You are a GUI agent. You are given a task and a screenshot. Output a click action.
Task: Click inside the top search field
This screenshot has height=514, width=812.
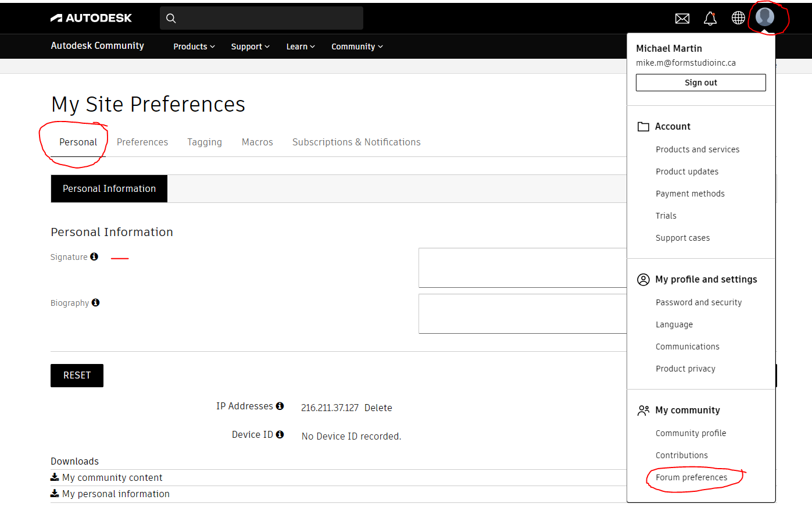261,18
